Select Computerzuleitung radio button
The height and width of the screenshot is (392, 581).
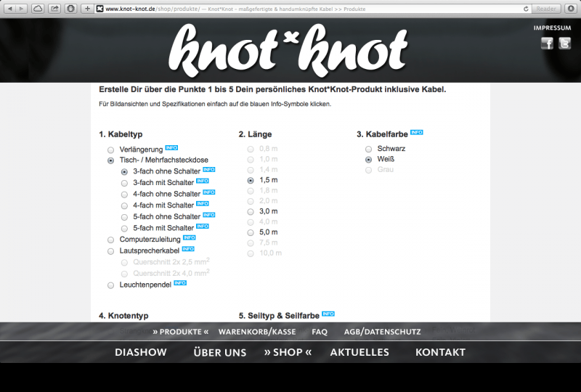pyautogui.click(x=111, y=240)
